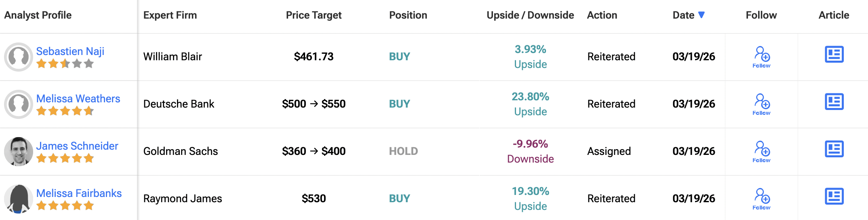Follow analyst Melissa Weathers
Viewport: 868px width, 220px height.
762,104
